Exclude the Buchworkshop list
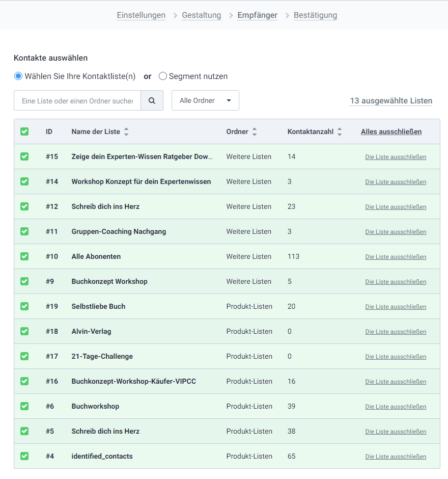Image resolution: width=448 pixels, height=479 pixels. coord(396,407)
